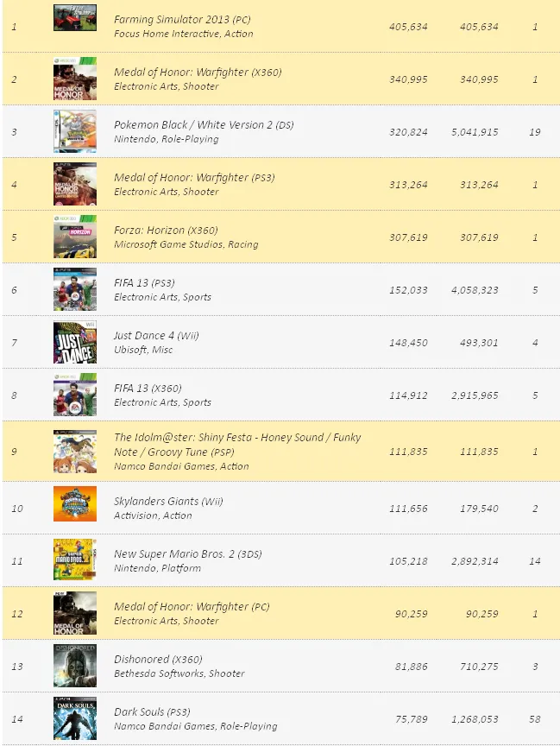This screenshot has width=560, height=746.
Task: Click the Pokemon Black / White 2 box art
Action: point(75,132)
